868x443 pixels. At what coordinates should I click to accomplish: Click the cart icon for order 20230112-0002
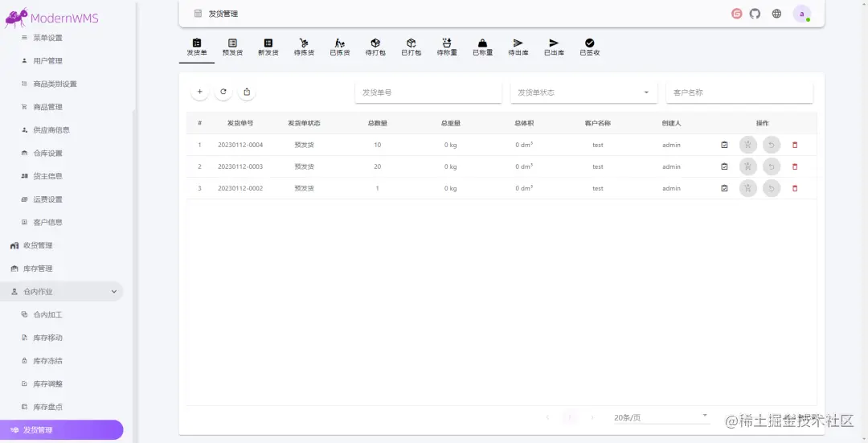[748, 188]
